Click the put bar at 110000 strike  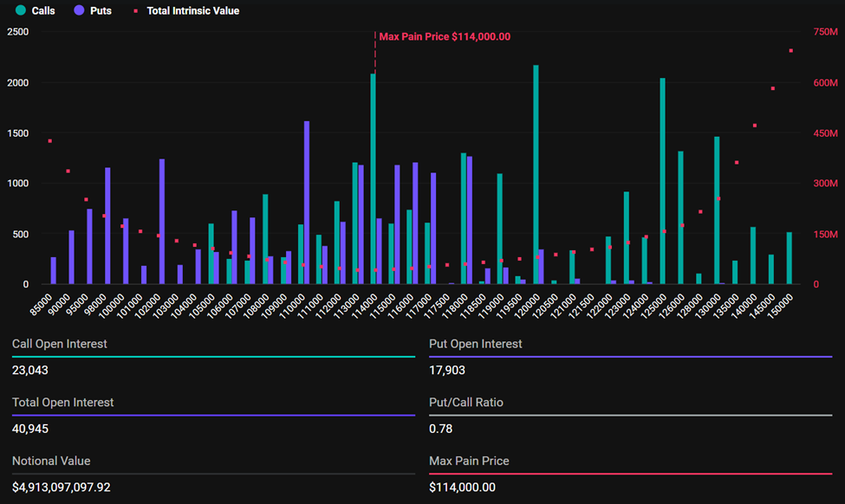307,202
